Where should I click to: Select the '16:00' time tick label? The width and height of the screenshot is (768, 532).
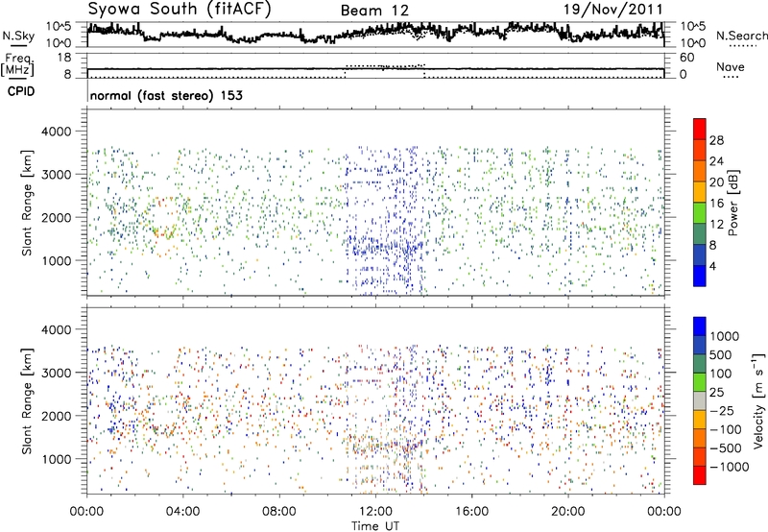(x=471, y=512)
